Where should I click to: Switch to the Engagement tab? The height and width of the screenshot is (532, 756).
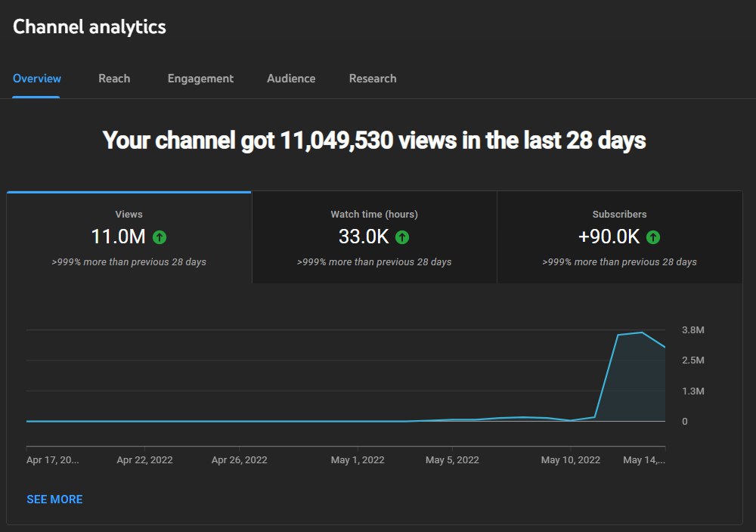(200, 79)
